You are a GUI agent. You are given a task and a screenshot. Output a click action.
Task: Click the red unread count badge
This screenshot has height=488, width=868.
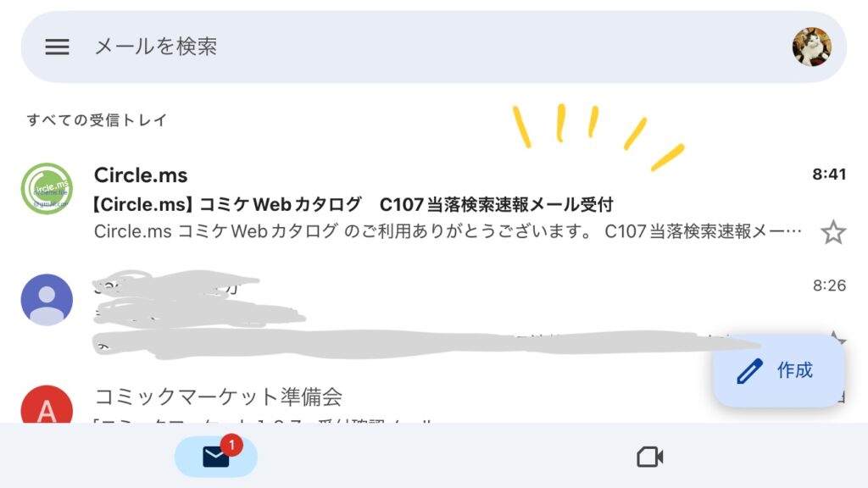pyautogui.click(x=231, y=445)
